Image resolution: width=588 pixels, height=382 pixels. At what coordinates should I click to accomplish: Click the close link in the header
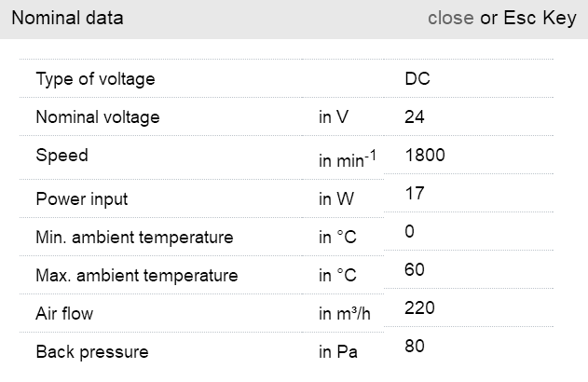[450, 18]
